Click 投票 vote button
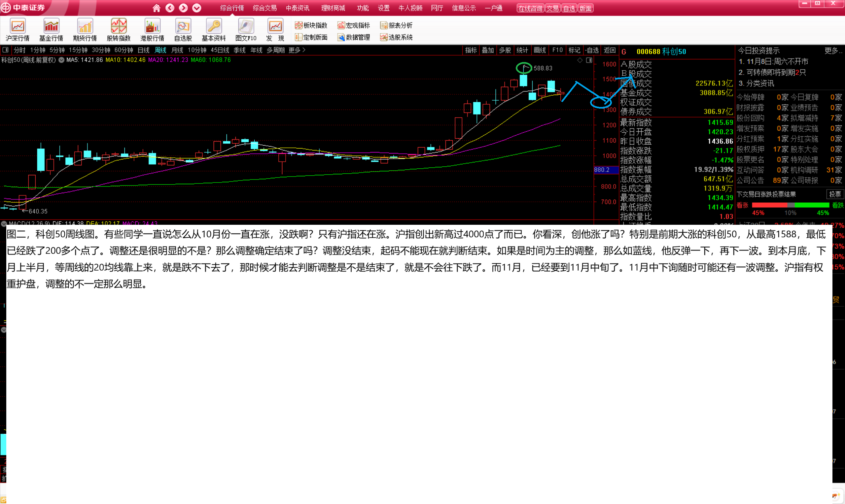Viewport: 845px width, 504px height. point(835,194)
